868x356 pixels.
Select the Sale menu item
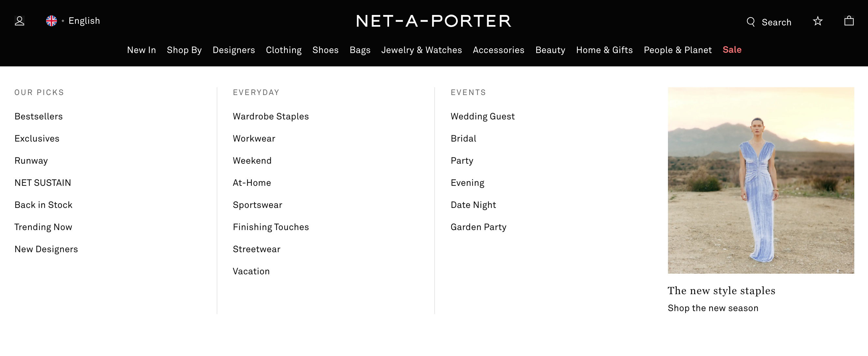point(732,49)
